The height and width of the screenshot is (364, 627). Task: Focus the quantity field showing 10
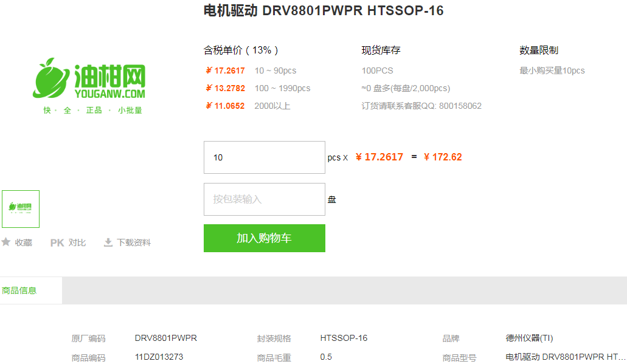pos(265,157)
